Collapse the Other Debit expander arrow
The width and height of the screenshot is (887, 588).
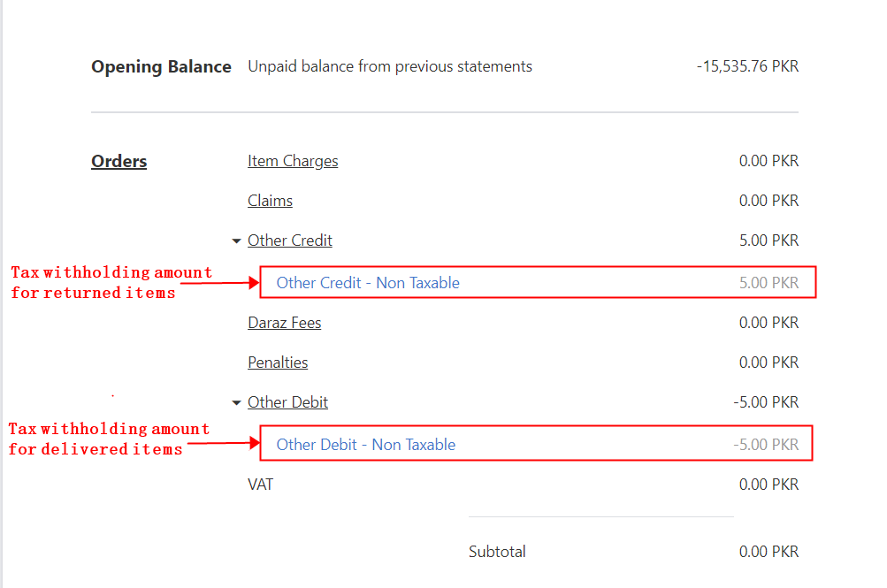(236, 403)
